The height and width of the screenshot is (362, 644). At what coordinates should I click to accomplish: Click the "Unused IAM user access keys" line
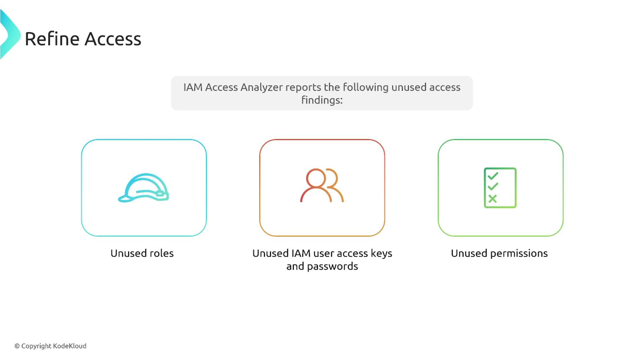tap(322, 253)
